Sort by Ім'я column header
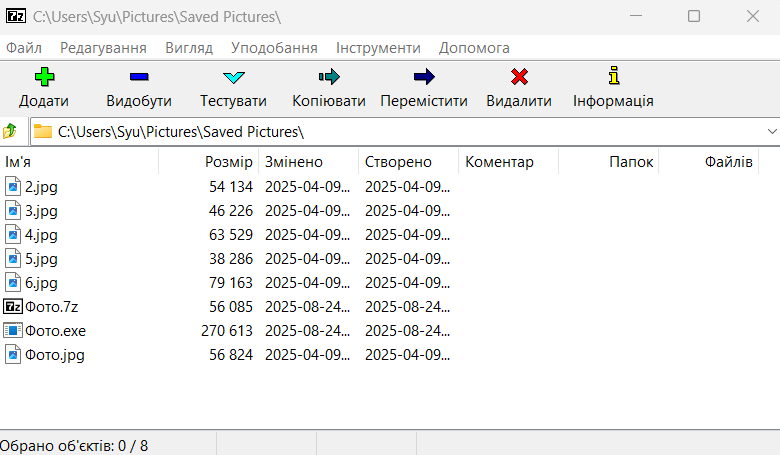 (18, 162)
